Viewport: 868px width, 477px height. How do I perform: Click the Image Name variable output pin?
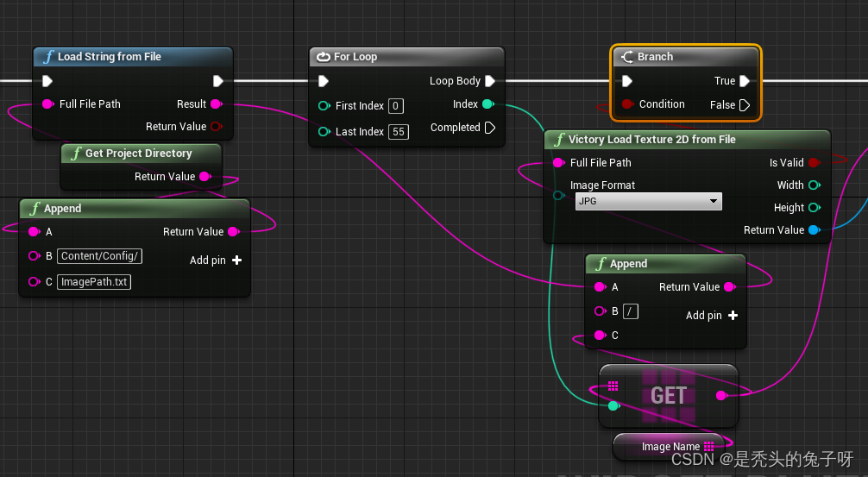708,447
